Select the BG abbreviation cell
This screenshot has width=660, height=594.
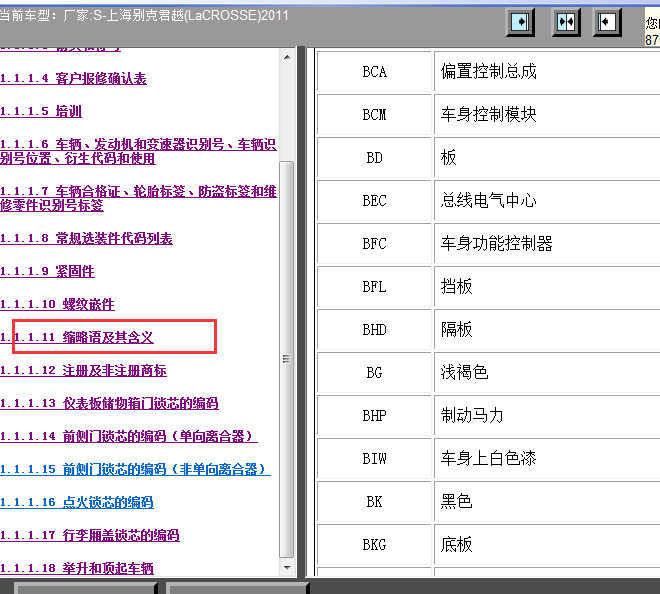click(x=375, y=373)
